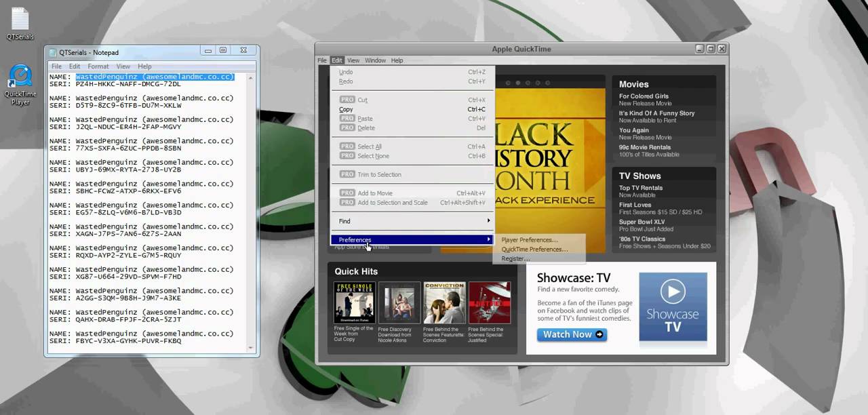The height and width of the screenshot is (415, 868).
Task: Open Conviction behind the scenes thumbnail
Action: 444,303
